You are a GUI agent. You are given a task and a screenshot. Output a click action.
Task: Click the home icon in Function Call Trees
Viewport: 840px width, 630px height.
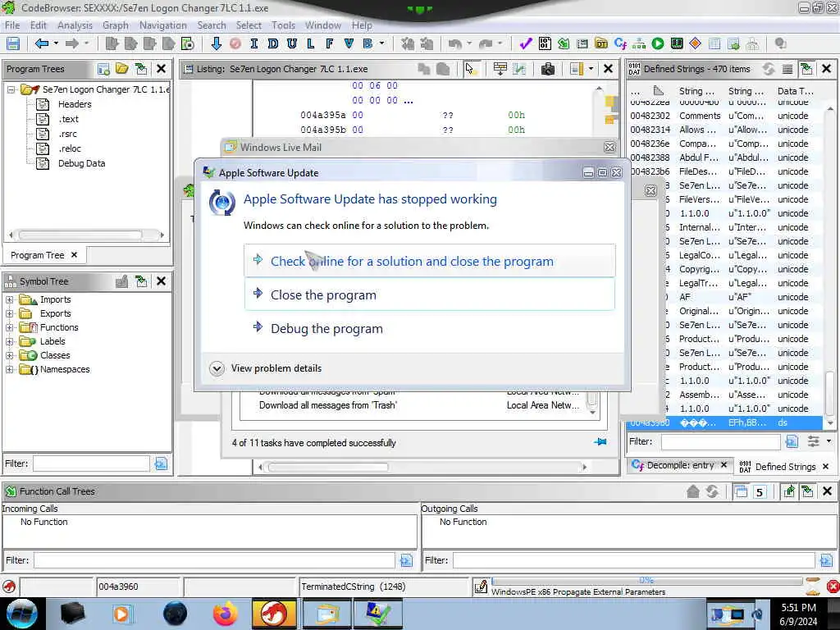click(x=692, y=491)
